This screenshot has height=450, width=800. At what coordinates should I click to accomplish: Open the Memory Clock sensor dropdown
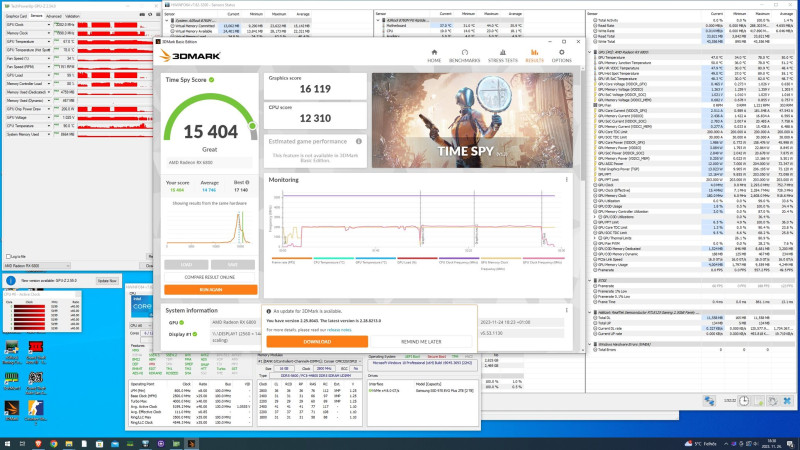click(49, 33)
